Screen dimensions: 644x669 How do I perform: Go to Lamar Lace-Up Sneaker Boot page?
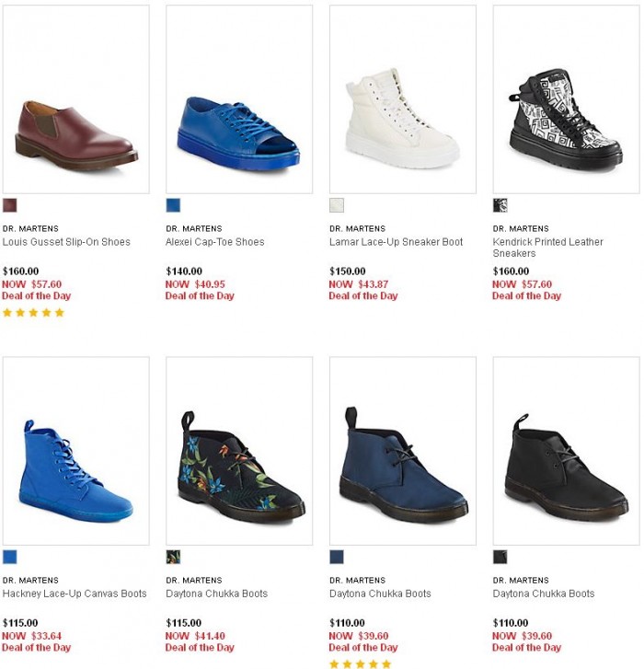click(x=396, y=242)
